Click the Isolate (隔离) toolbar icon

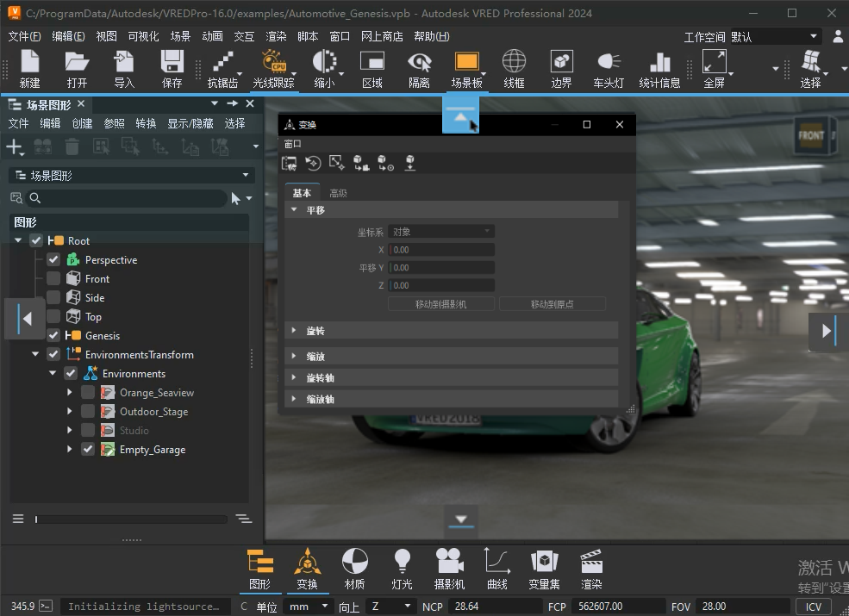419,68
